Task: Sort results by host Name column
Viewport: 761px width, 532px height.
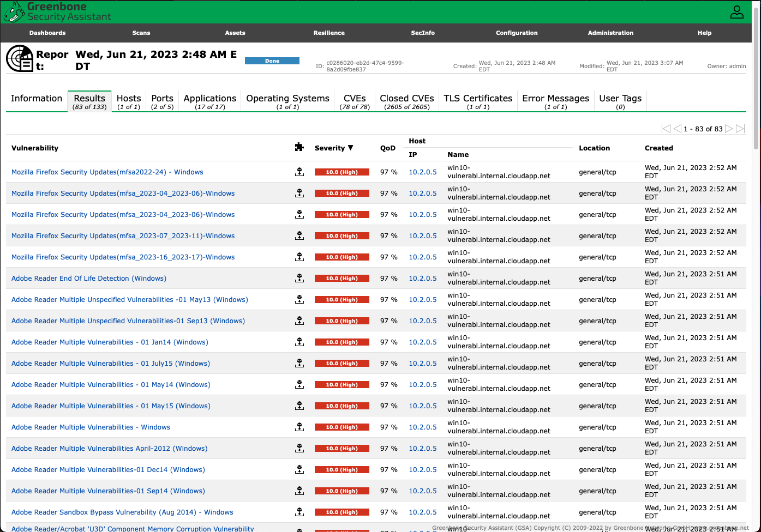Action: (458, 155)
